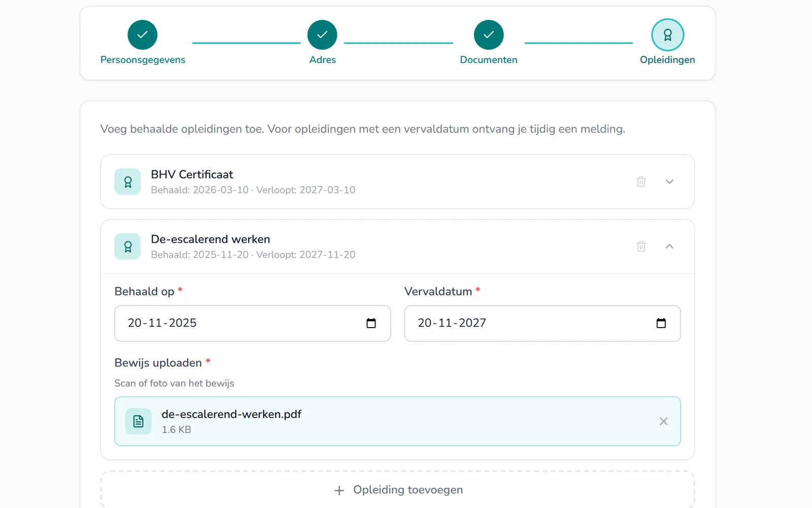Click the hint 'Scan of foto van het bewijs'
The image size is (812, 508).
click(x=174, y=384)
